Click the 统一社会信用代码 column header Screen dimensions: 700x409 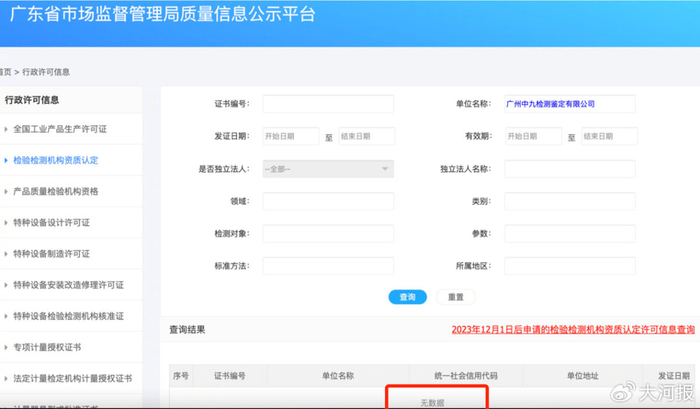[x=466, y=376]
